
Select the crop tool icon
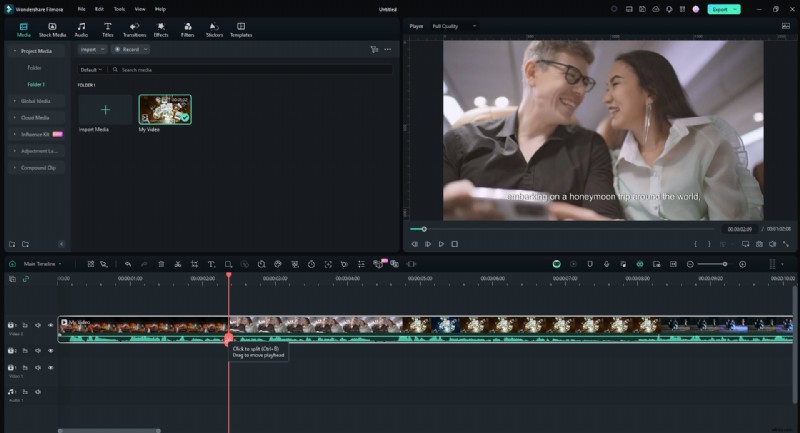point(194,264)
